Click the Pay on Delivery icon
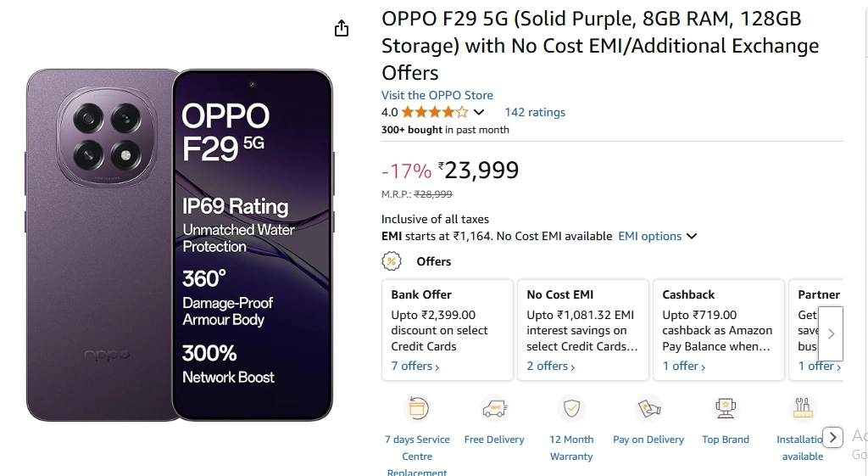Image resolution: width=868 pixels, height=476 pixels. [648, 408]
